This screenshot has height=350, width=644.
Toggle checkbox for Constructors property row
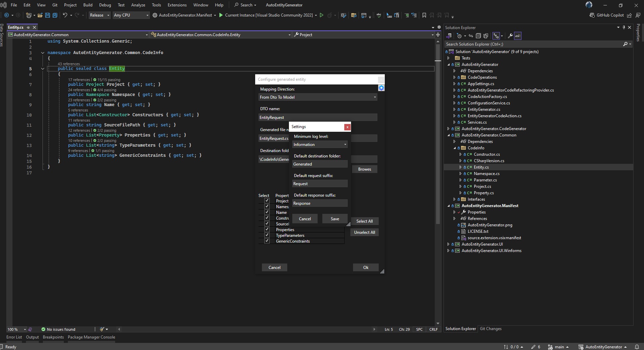click(267, 218)
